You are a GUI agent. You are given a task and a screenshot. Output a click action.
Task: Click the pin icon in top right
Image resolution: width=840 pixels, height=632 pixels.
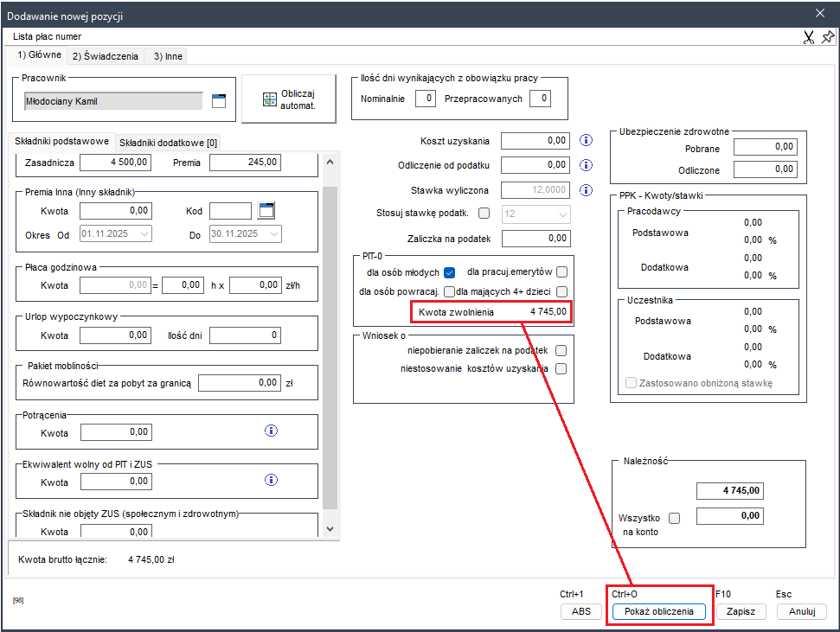[x=828, y=37]
